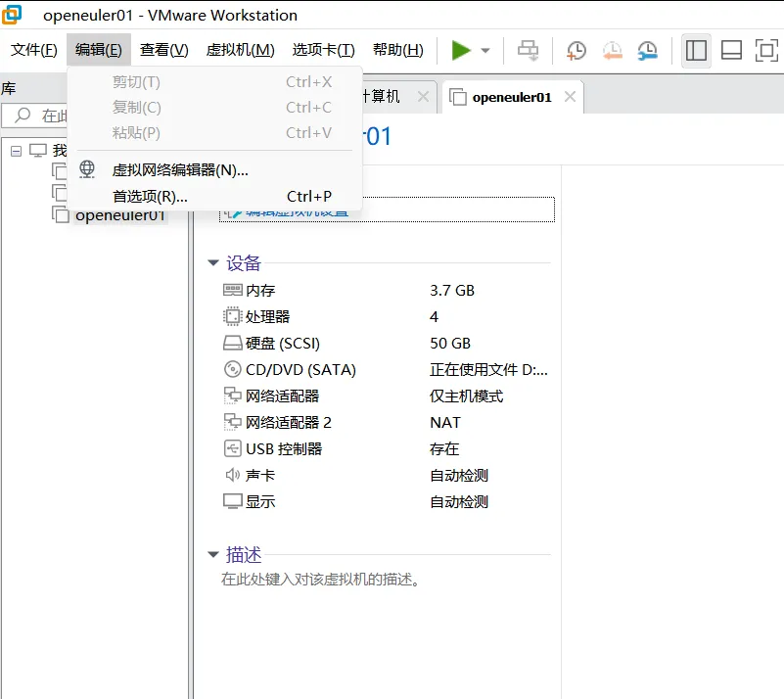Screen dimensions: 784x699
Task: Click the magnifier icon in library search
Action: click(22, 116)
